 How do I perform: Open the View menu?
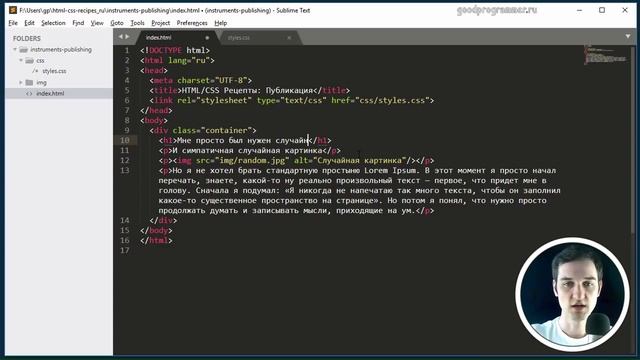[97, 23]
